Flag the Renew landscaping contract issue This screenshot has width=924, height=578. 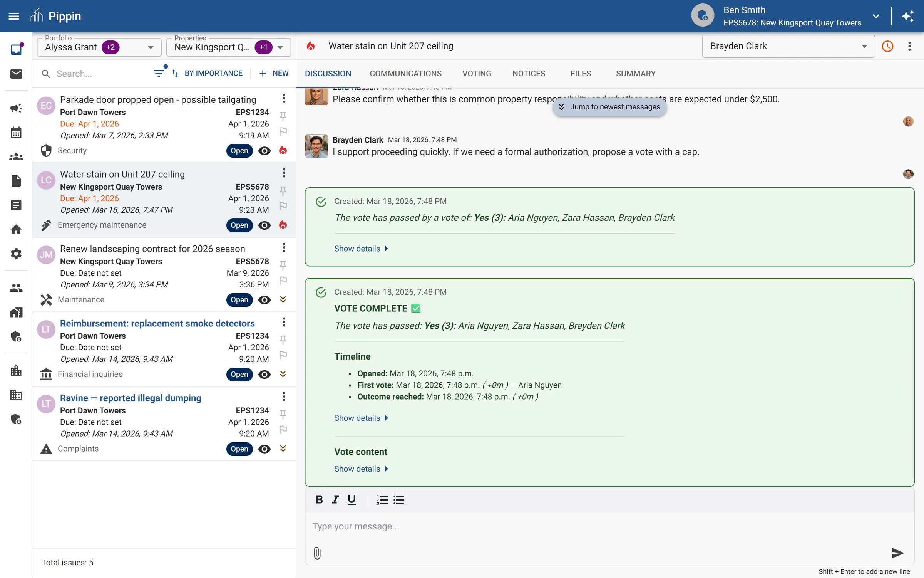pyautogui.click(x=283, y=281)
